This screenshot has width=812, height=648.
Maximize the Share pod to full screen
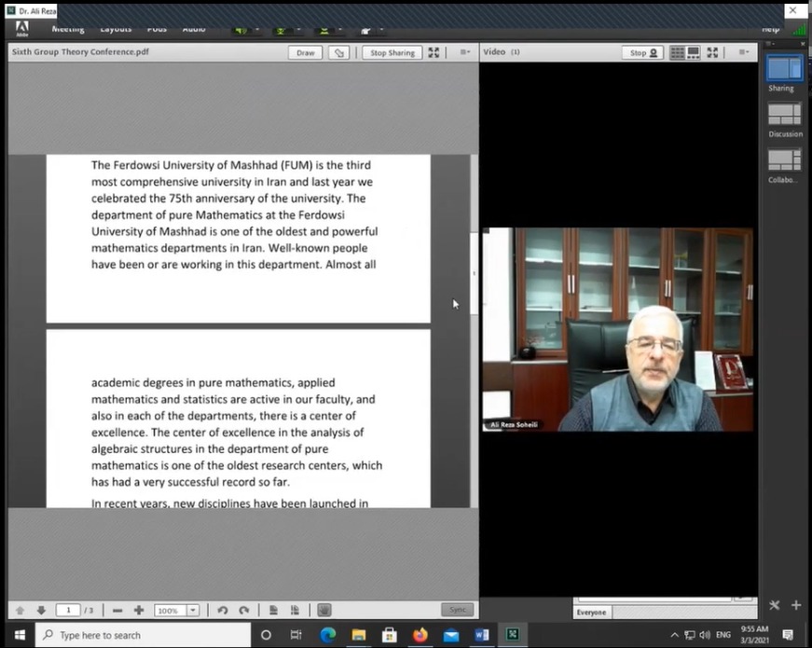click(x=434, y=53)
